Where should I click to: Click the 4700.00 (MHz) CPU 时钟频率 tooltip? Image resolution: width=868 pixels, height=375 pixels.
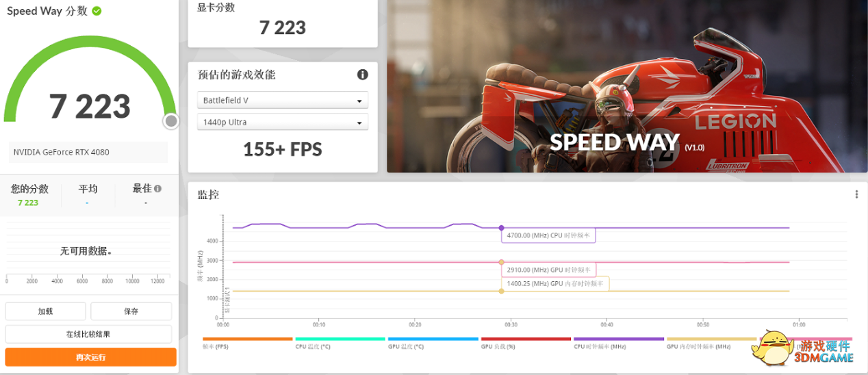tap(549, 235)
